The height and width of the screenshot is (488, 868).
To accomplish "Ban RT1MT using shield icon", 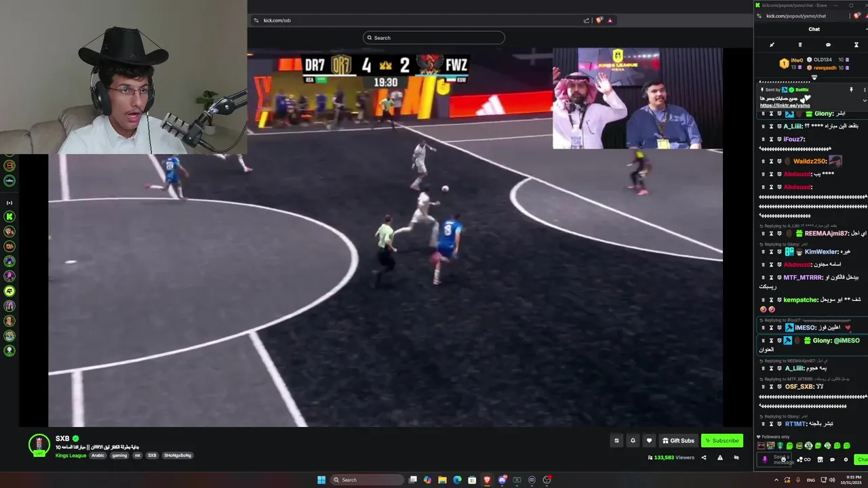I will (x=779, y=424).
